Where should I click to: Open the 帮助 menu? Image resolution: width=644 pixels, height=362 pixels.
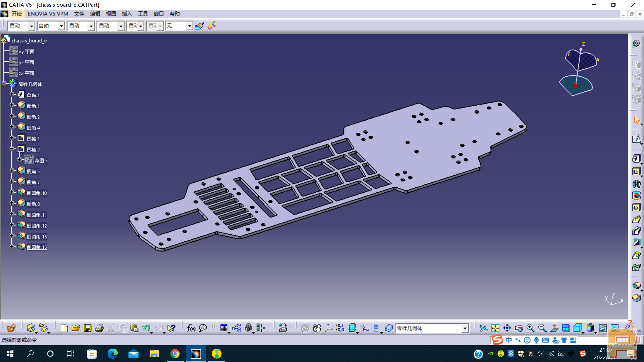pyautogui.click(x=175, y=14)
